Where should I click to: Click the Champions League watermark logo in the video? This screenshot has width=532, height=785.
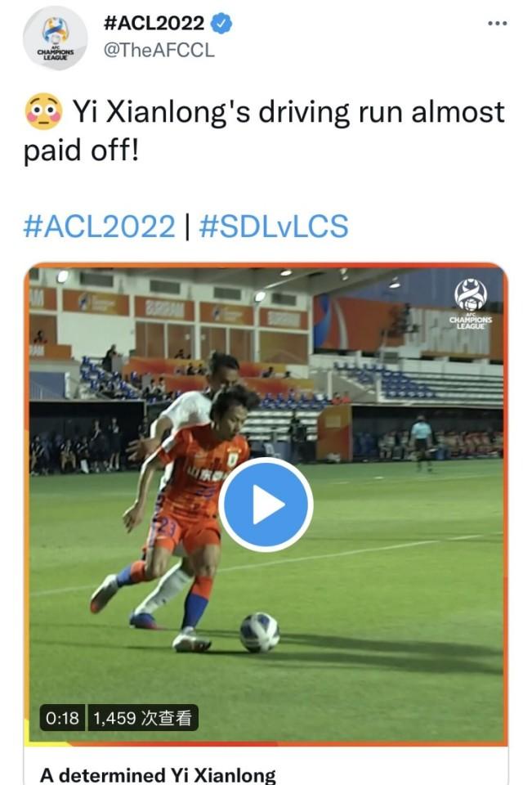(470, 304)
